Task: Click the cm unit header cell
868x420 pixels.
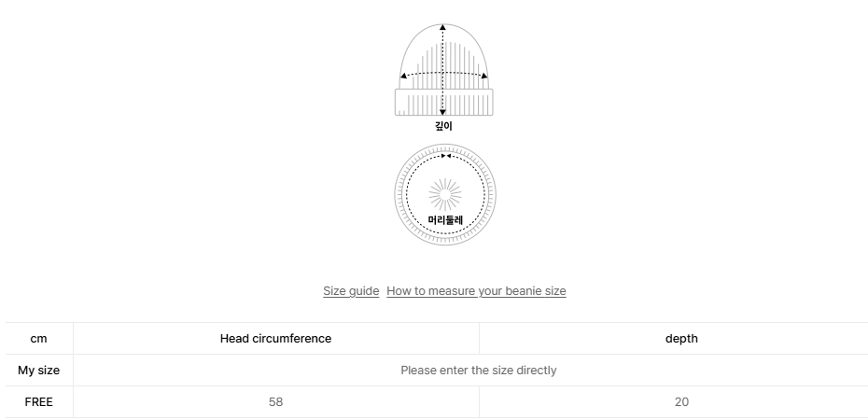Action: click(38, 339)
